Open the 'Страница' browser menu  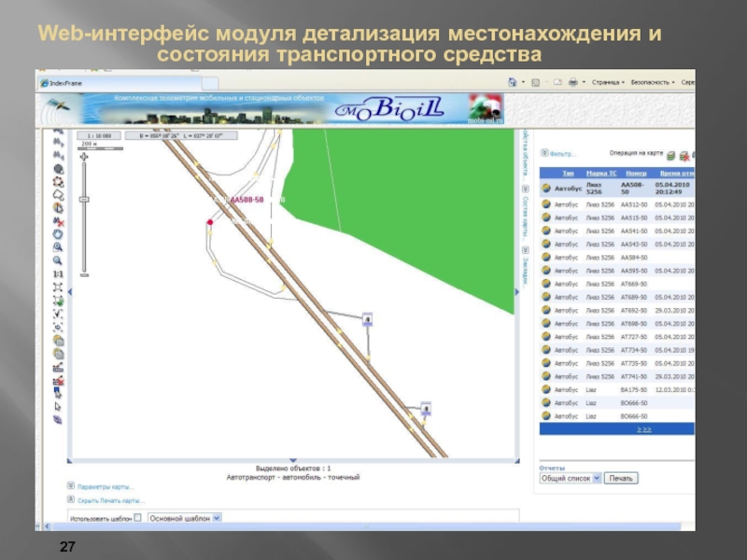click(x=607, y=82)
